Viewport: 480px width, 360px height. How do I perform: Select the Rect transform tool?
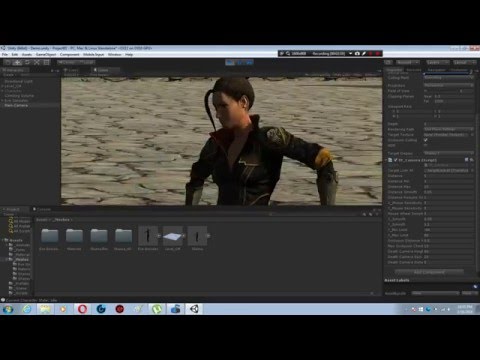point(46,62)
